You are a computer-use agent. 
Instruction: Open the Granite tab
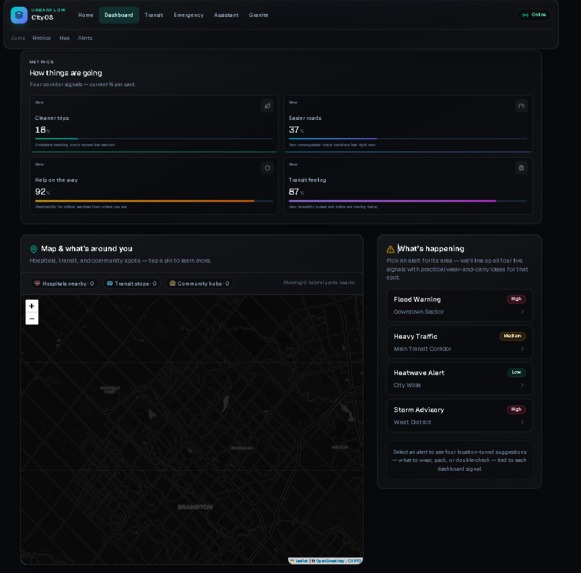[258, 15]
